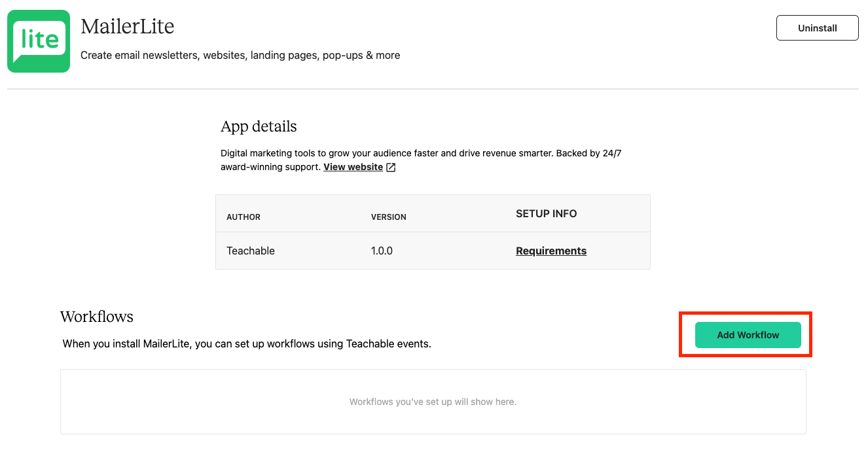Click the VERSION column header
Image resolution: width=868 pixels, height=458 pixels.
(389, 217)
